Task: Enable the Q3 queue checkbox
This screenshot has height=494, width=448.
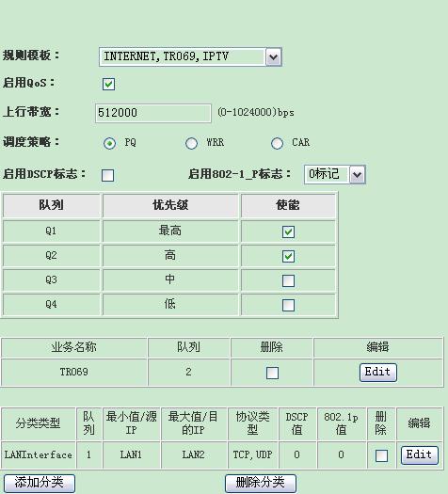Action: (288, 280)
